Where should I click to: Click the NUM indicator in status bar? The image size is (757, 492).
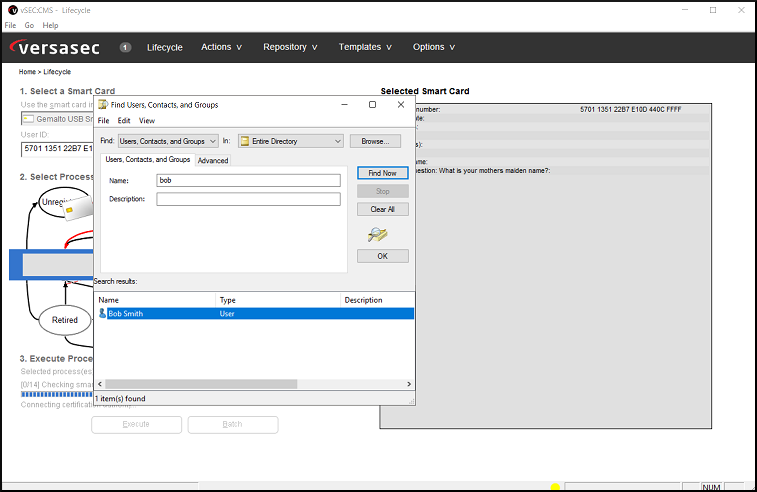711,487
